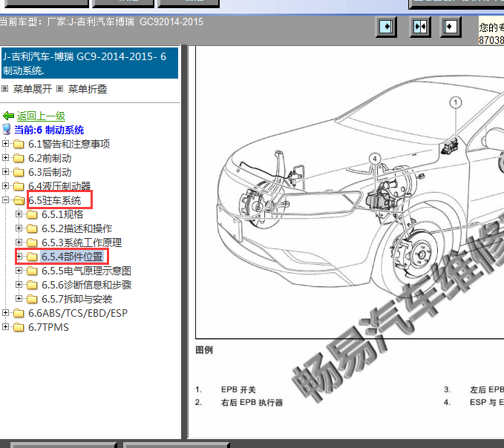Expand the 6.3后制动 node
This screenshot has width=504, height=448.
pos(5,172)
